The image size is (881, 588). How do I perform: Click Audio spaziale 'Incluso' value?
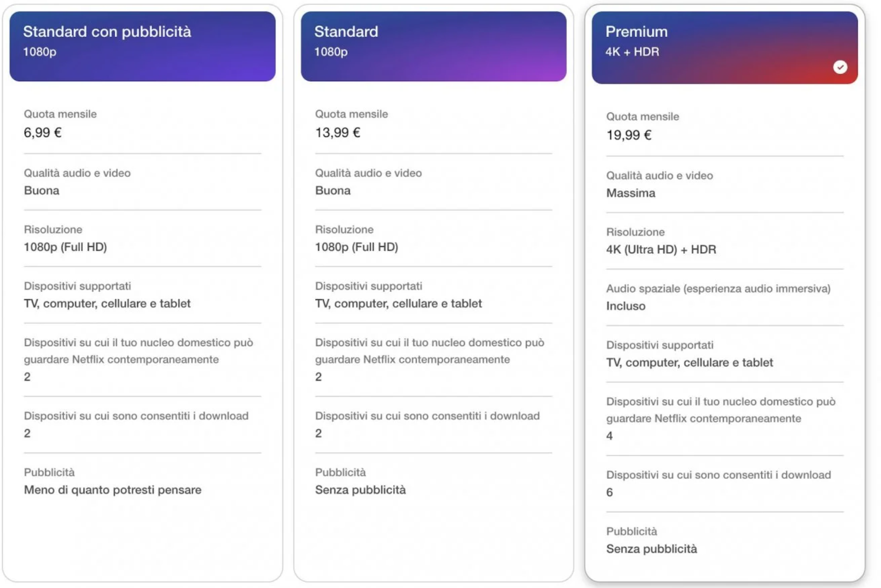626,306
